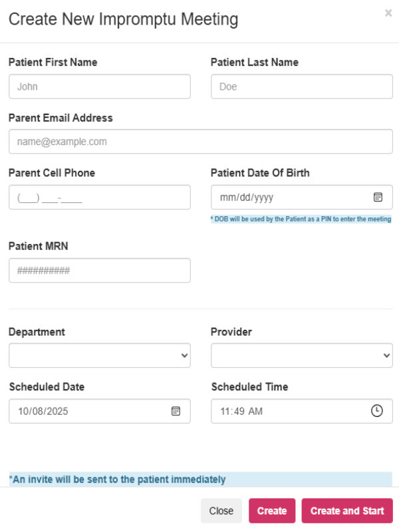Click the Patient MRN input box
This screenshot has height=532, width=399.
tap(100, 271)
